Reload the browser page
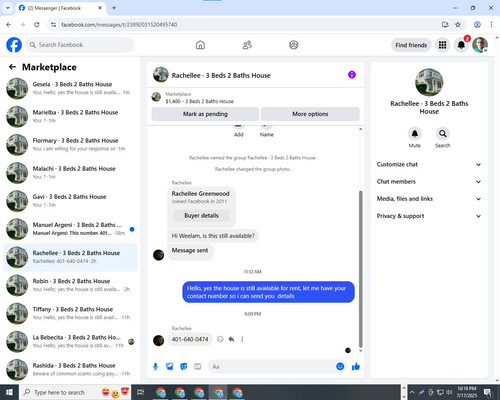 (37, 24)
